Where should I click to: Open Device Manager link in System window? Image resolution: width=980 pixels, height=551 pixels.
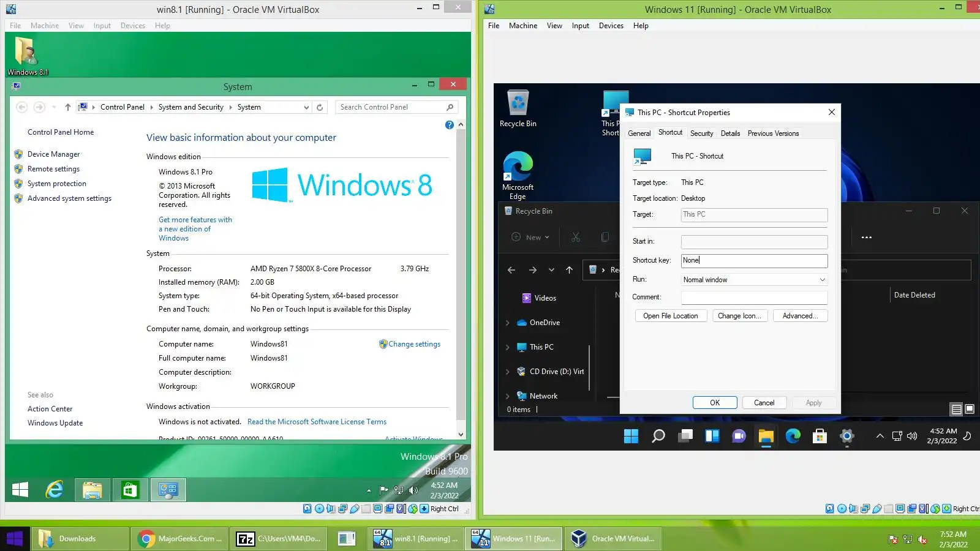[53, 154]
